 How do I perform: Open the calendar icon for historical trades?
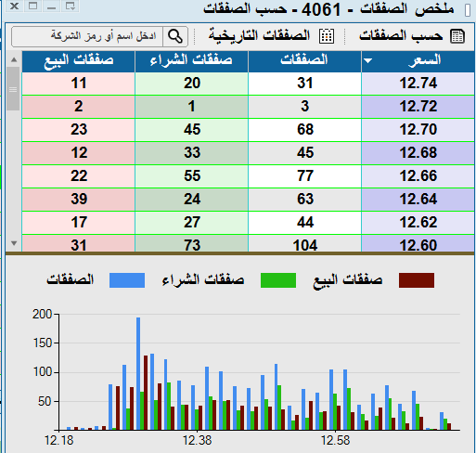(327, 36)
